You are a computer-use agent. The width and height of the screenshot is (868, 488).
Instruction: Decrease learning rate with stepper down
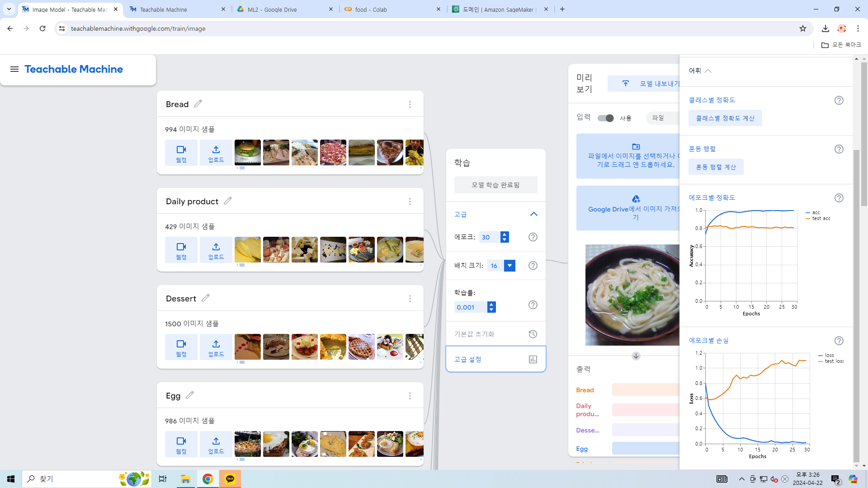coord(491,310)
